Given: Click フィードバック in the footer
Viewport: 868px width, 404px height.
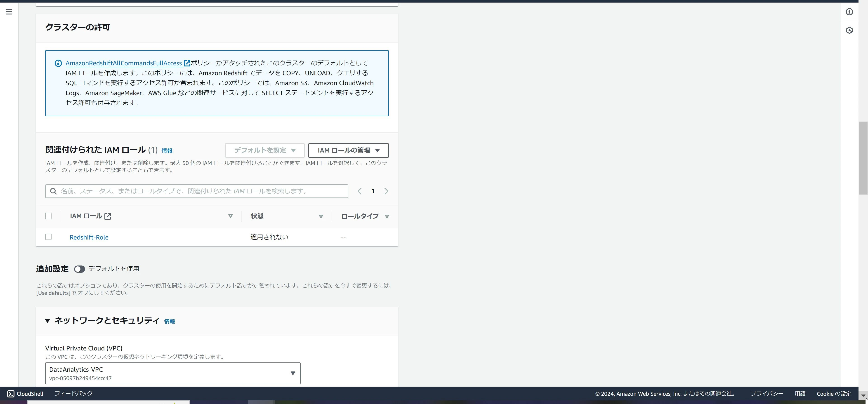Looking at the screenshot, I should click(x=74, y=393).
